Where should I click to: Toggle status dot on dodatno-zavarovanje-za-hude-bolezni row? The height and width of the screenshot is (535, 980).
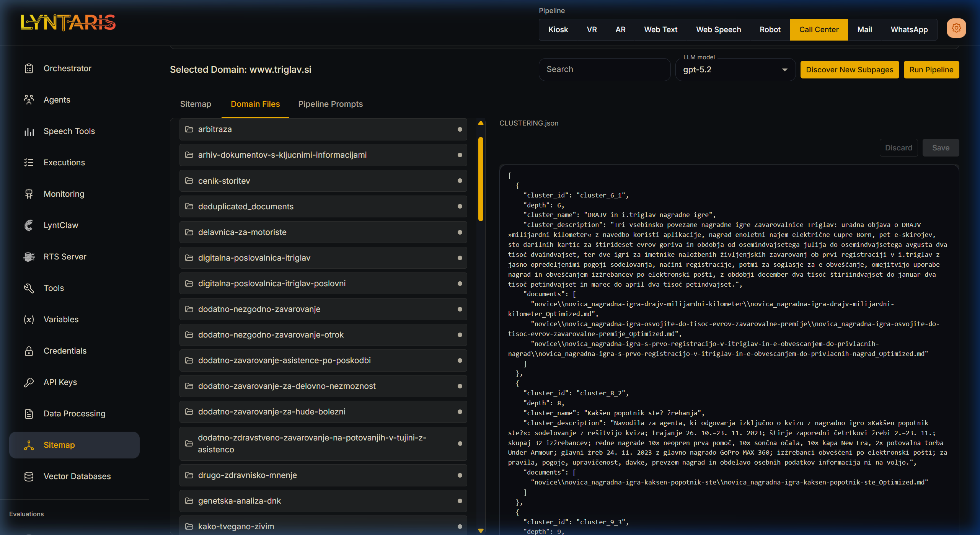pos(460,412)
